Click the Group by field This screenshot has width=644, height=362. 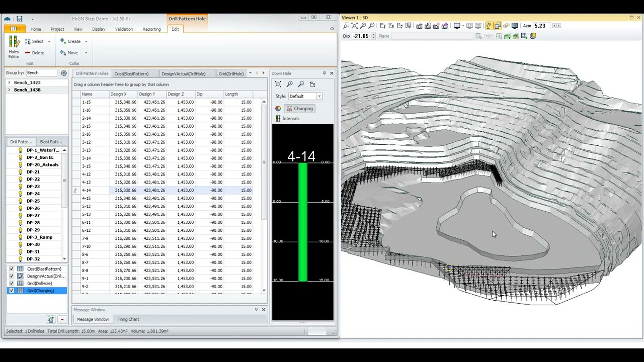41,73
